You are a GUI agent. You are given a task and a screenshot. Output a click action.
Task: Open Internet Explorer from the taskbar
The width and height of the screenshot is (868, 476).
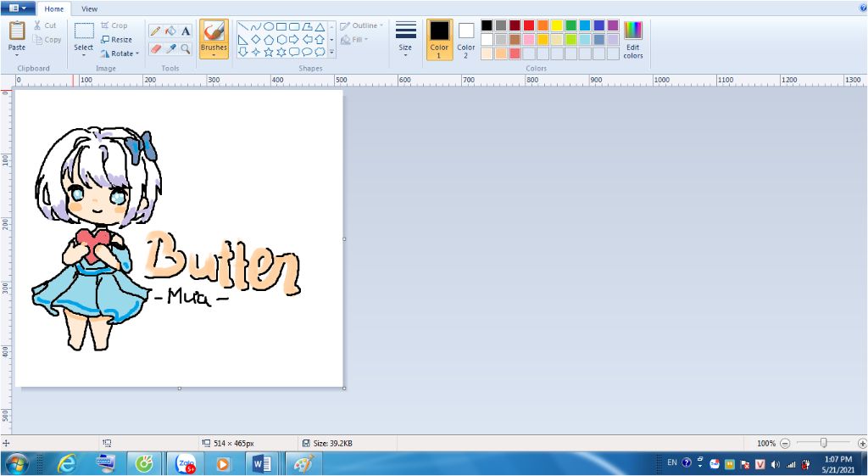click(x=67, y=464)
